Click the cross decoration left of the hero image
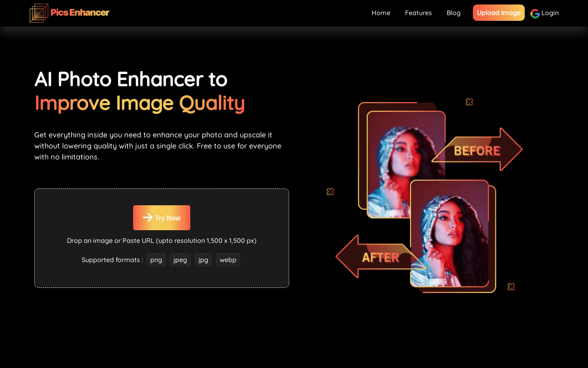This screenshot has width=588, height=368. (x=330, y=191)
